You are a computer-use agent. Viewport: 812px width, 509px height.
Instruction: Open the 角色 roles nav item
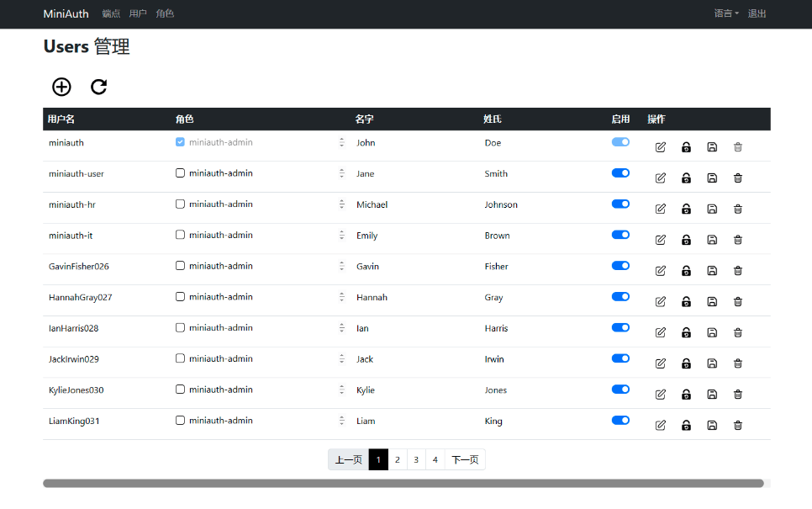click(165, 13)
